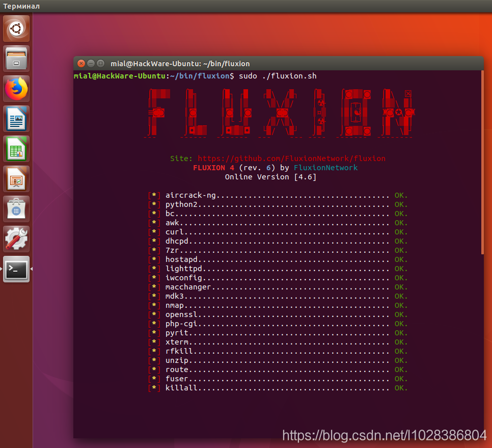Image resolution: width=492 pixels, height=448 pixels.
Task: Open LibreOffice Calc spreadsheet icon
Action: pos(16,149)
